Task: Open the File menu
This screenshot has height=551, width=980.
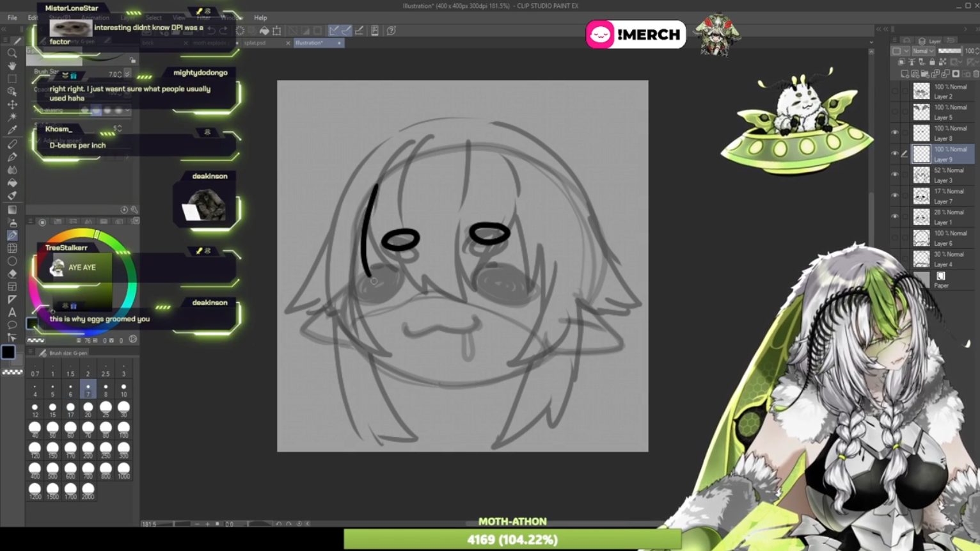Action: point(12,18)
